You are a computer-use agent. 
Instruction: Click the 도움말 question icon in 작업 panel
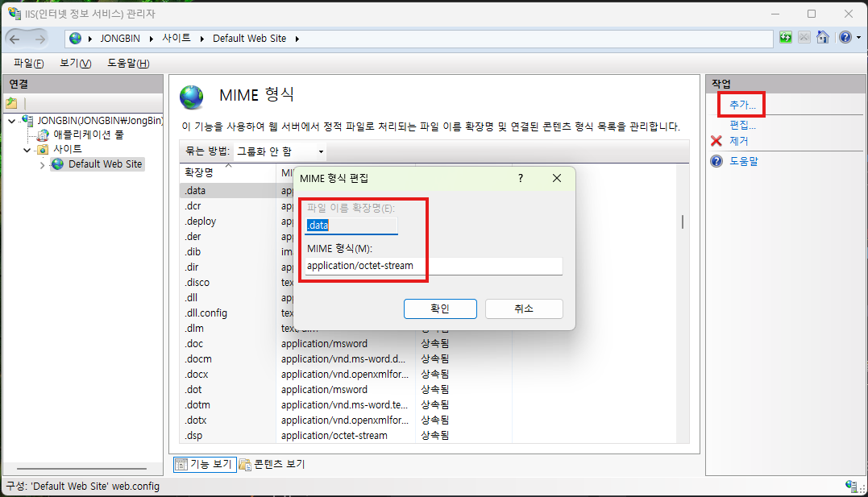tap(716, 161)
